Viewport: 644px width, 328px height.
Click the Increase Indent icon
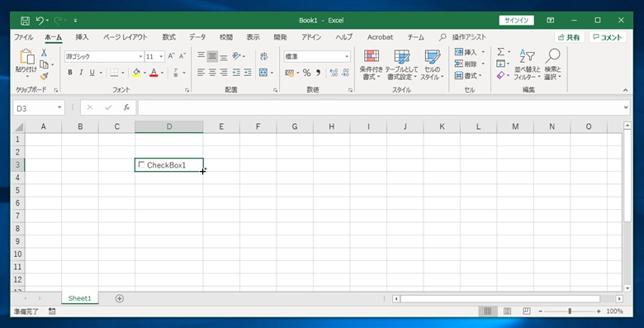pyautogui.click(x=248, y=73)
